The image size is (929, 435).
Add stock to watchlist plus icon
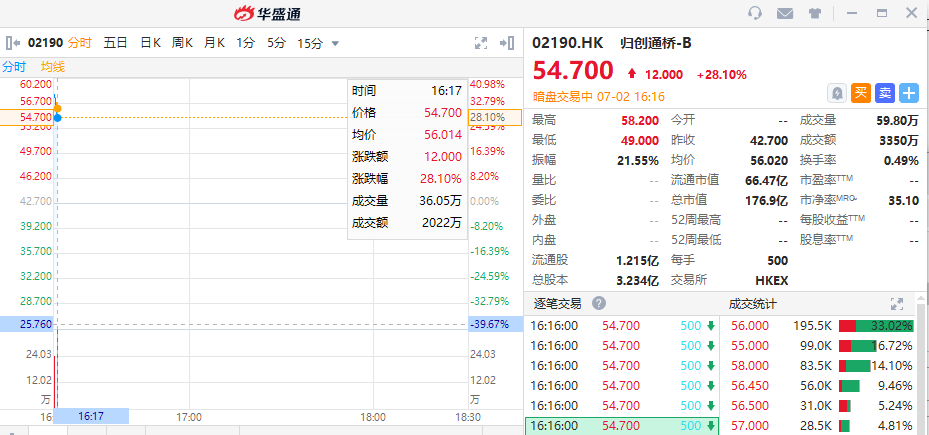[909, 93]
